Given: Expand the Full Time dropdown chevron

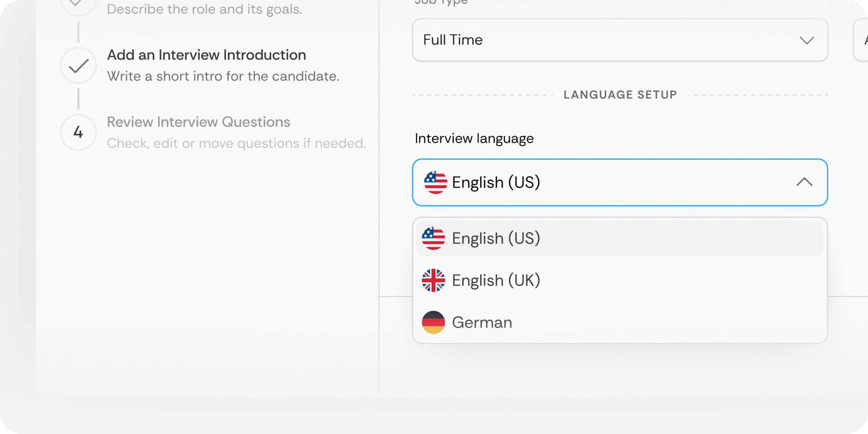Looking at the screenshot, I should 807,40.
